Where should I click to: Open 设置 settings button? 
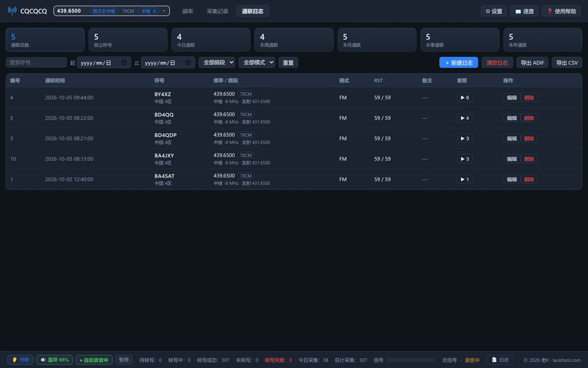pyautogui.click(x=494, y=11)
